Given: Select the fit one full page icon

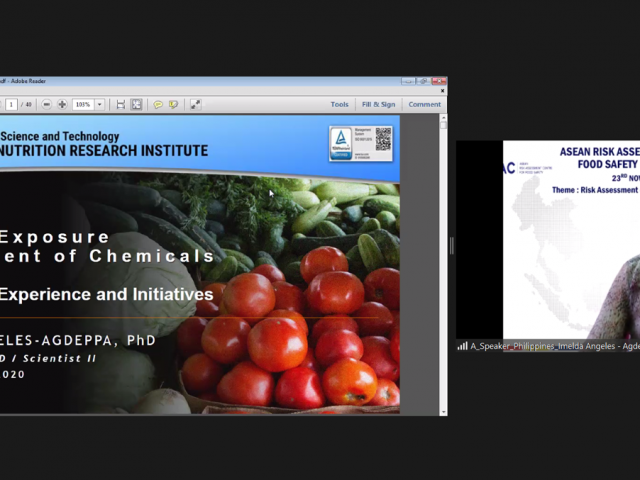Looking at the screenshot, I should (136, 104).
